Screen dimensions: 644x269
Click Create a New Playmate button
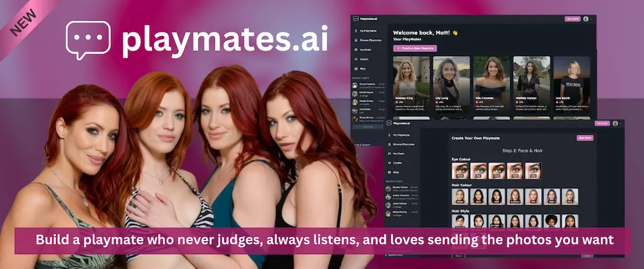[x=415, y=48]
